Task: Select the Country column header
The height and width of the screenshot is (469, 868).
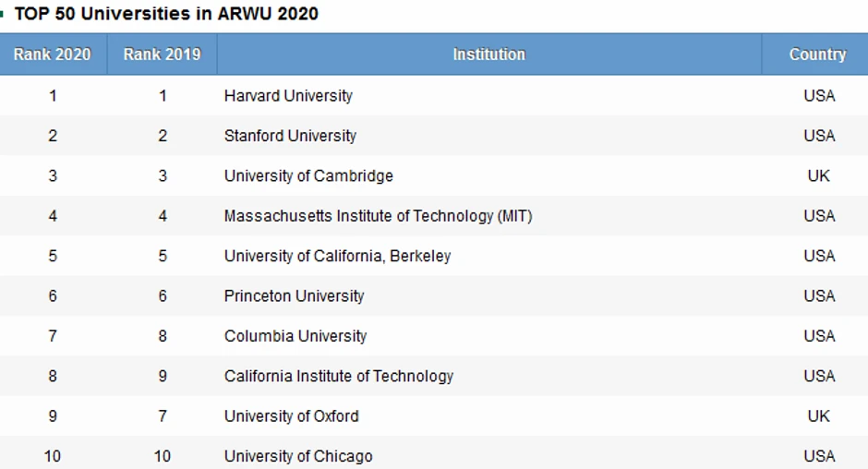Action: 817,54
